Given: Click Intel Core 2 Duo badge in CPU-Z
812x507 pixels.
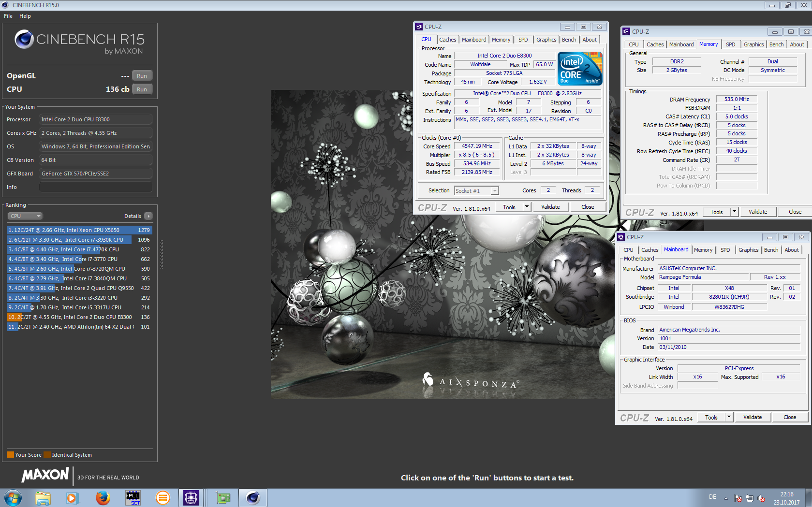Looking at the screenshot, I should (x=580, y=69).
